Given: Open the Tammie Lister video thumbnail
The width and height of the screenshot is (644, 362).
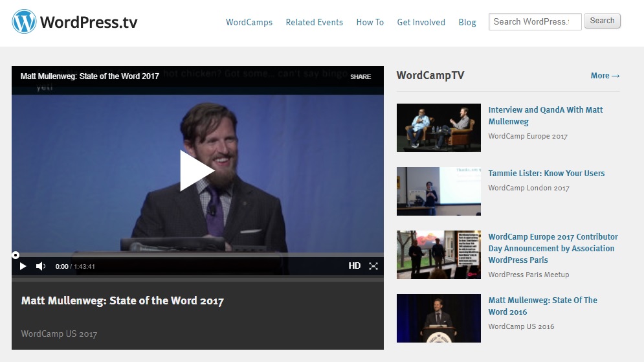Looking at the screenshot, I should click(x=439, y=191).
